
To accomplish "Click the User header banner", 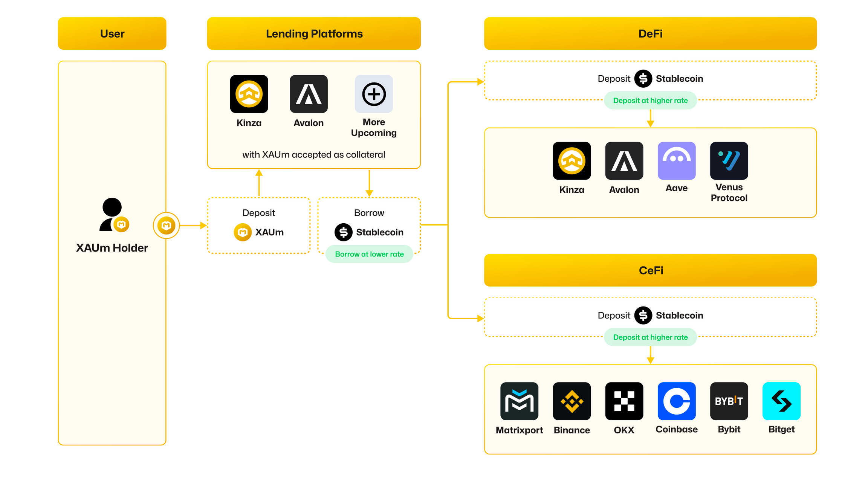I will tap(112, 34).
